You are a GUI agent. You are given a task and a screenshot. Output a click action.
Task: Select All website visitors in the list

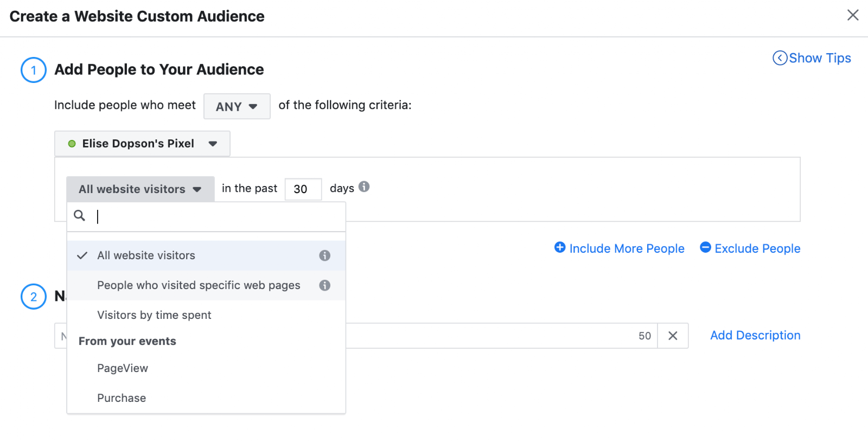point(206,255)
